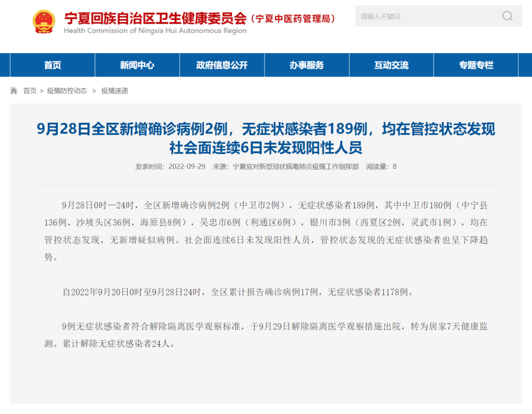Open the 首页 navigation menu item
The image size is (532, 414).
[x=53, y=65]
